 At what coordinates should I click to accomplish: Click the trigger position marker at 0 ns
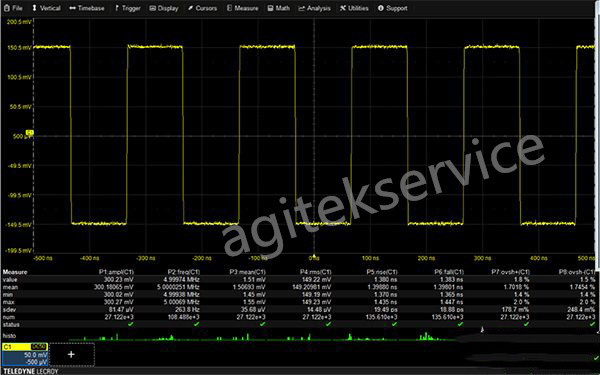click(314, 256)
